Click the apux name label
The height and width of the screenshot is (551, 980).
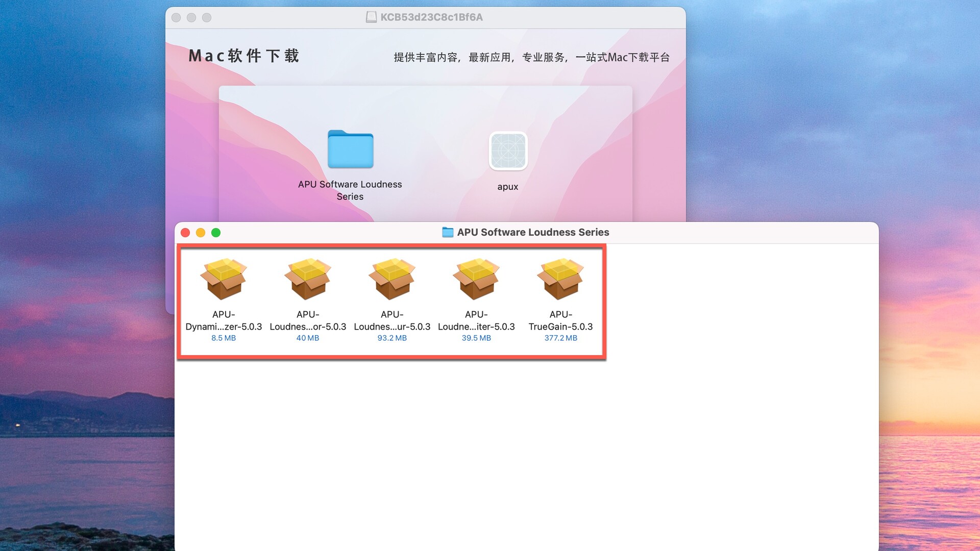[x=508, y=187]
